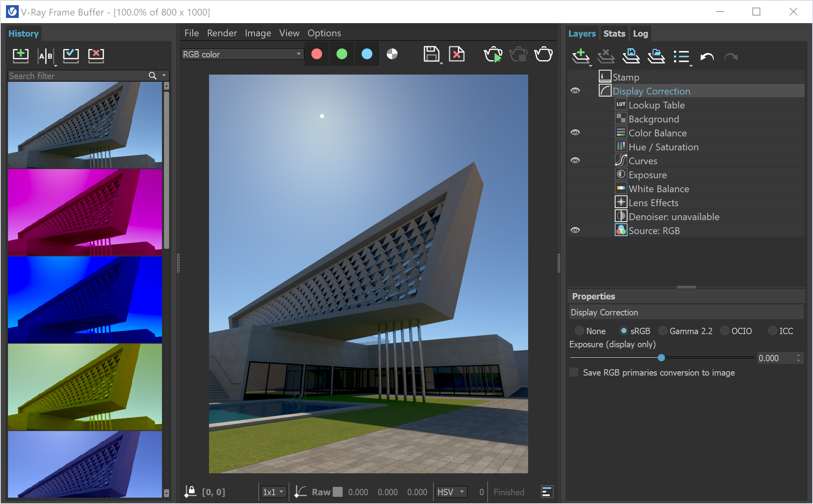Click the save image floppy icon
The width and height of the screenshot is (813, 504).
pos(431,54)
